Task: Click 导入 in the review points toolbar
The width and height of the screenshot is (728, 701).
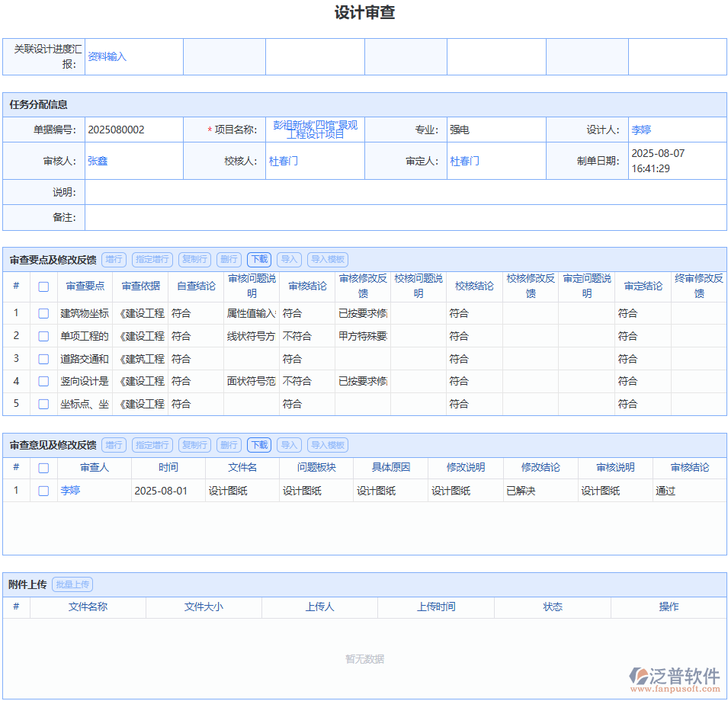Action: click(289, 259)
